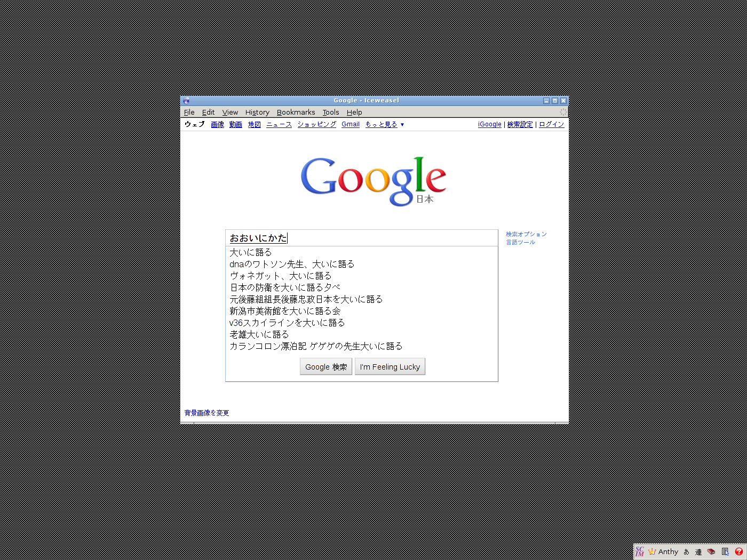Open the Edit menu
The width and height of the screenshot is (747, 560).
point(208,112)
